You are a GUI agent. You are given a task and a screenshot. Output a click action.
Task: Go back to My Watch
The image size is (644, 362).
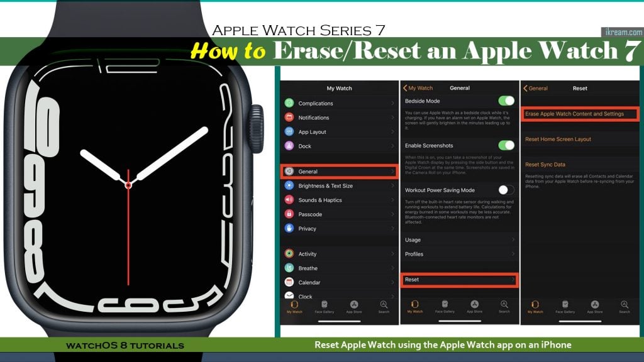(x=418, y=88)
